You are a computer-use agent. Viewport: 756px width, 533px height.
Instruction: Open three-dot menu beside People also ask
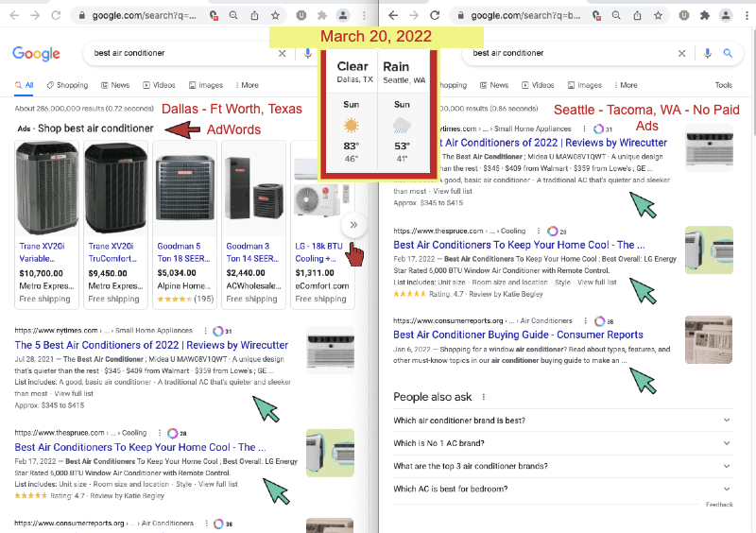tap(484, 397)
